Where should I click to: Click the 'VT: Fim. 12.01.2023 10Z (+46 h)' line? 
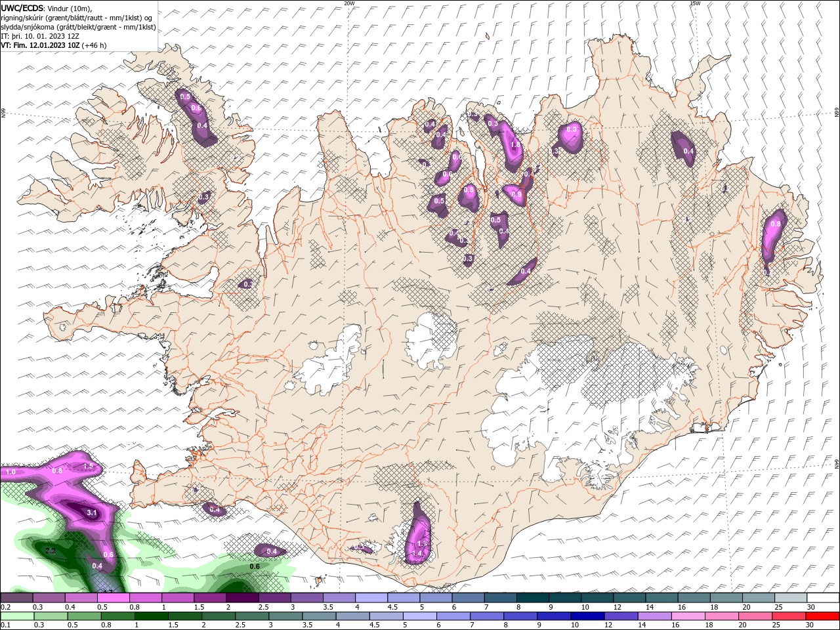point(54,45)
